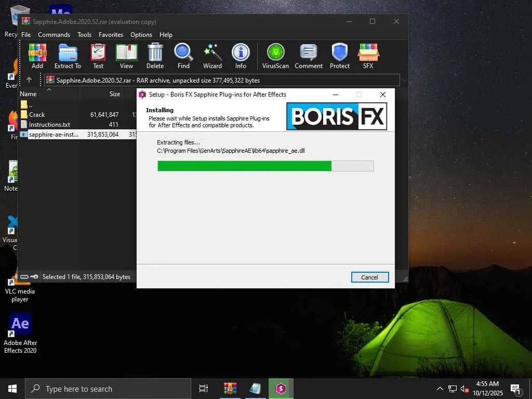532x399 pixels.
Task: Run the Test archive tool
Action: (x=98, y=56)
